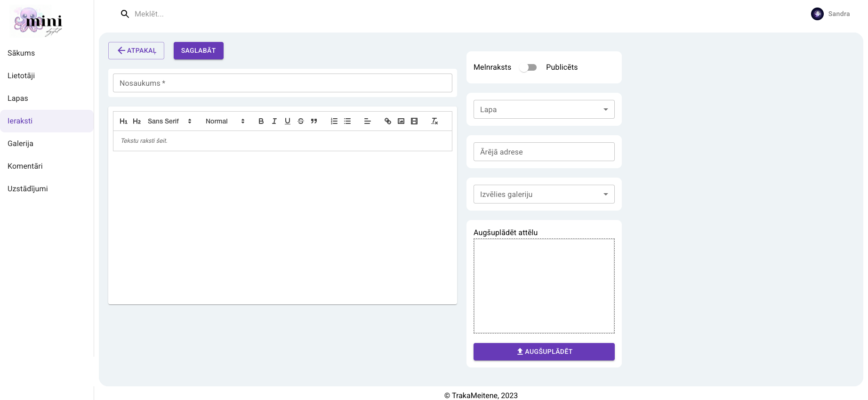
Task: Click the AUGŠUPLĀDĒT upload button
Action: click(x=544, y=351)
